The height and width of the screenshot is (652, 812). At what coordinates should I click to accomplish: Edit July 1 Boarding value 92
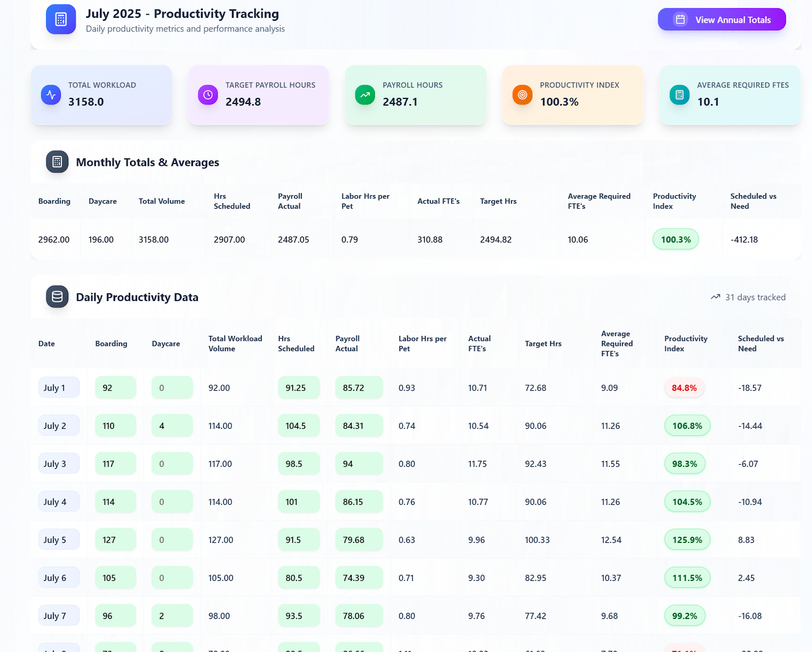coord(115,388)
